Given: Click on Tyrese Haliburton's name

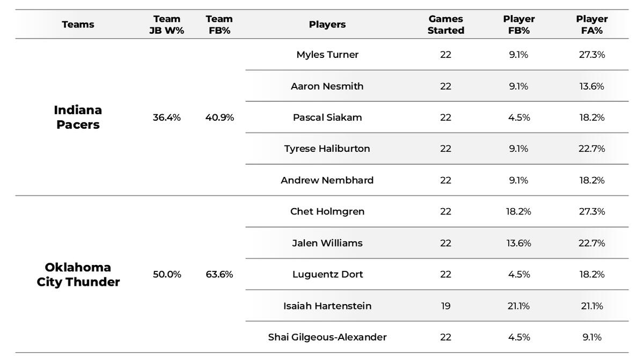Looking at the screenshot, I should pos(327,149).
